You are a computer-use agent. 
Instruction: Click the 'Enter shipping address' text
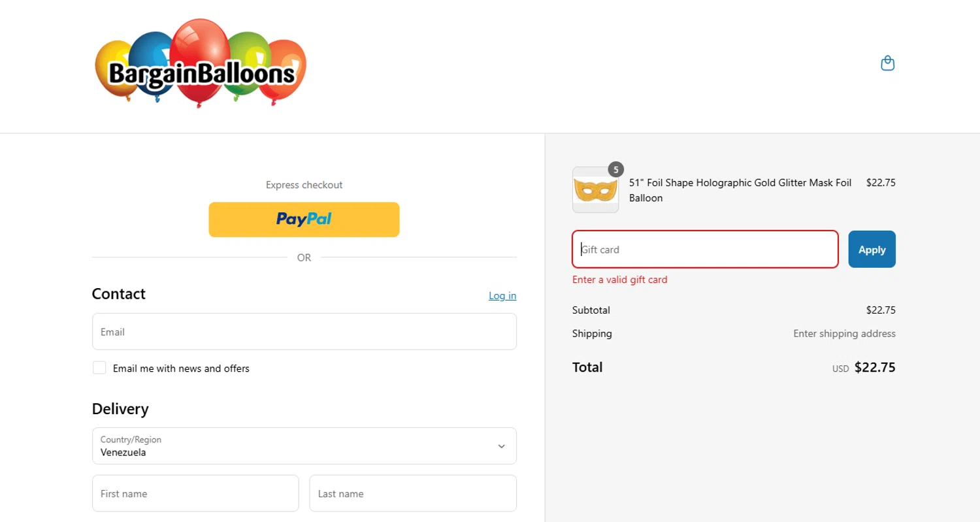point(844,333)
